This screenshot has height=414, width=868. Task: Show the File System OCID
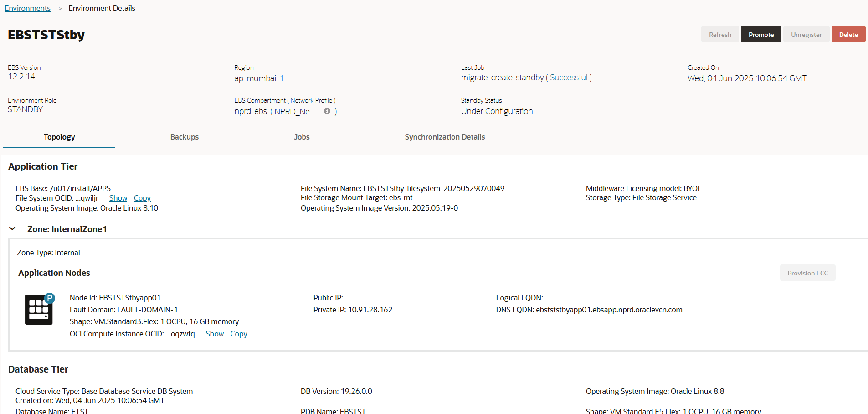tap(118, 198)
